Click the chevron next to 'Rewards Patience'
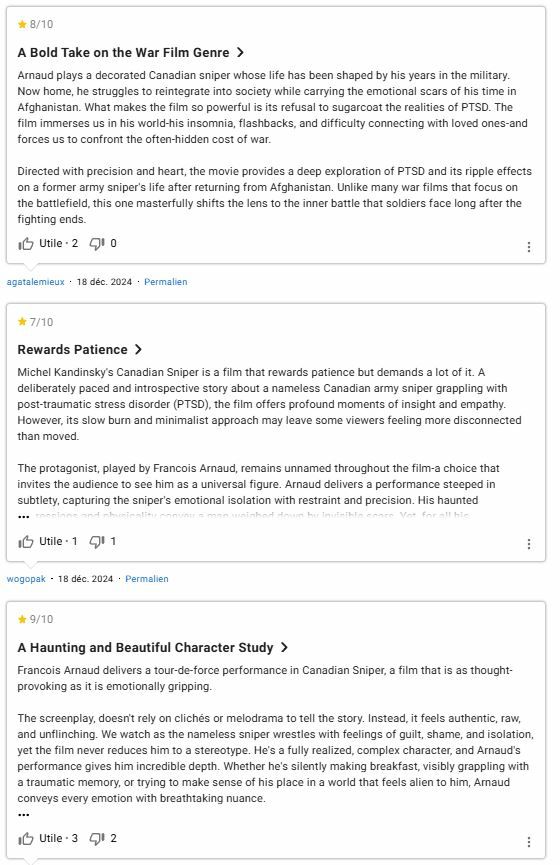 click(138, 349)
